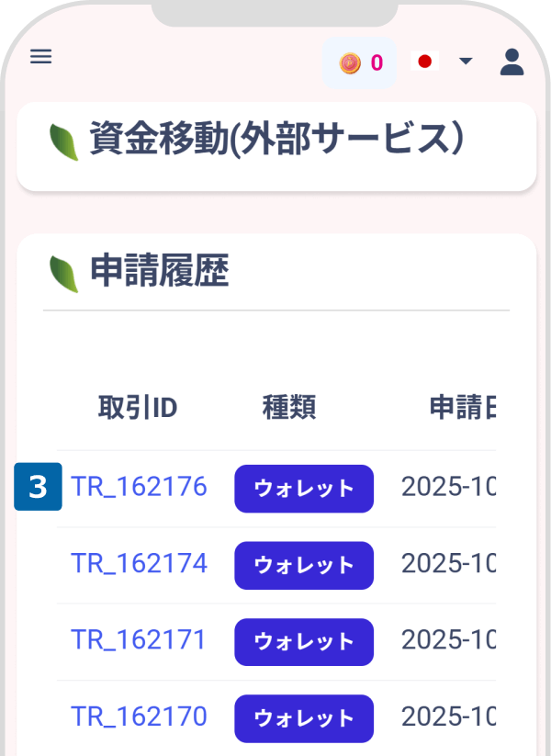Open the user profile icon

(512, 62)
